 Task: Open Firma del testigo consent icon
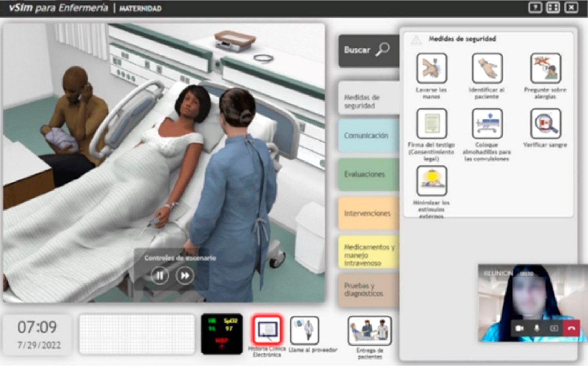point(432,124)
